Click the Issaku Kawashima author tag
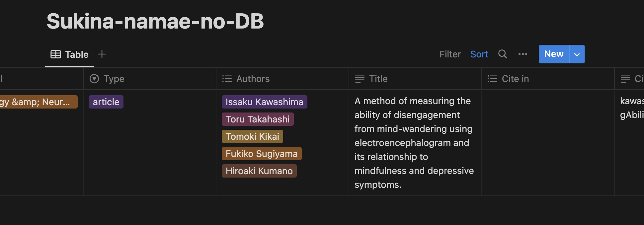Viewport: 644px width, 225px height. [264, 102]
